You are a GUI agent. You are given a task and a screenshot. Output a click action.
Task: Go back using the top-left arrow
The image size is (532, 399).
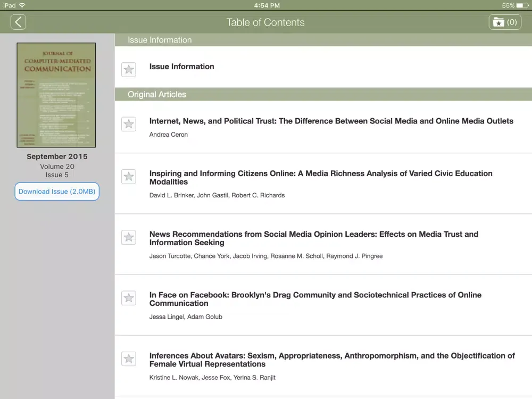pos(18,22)
